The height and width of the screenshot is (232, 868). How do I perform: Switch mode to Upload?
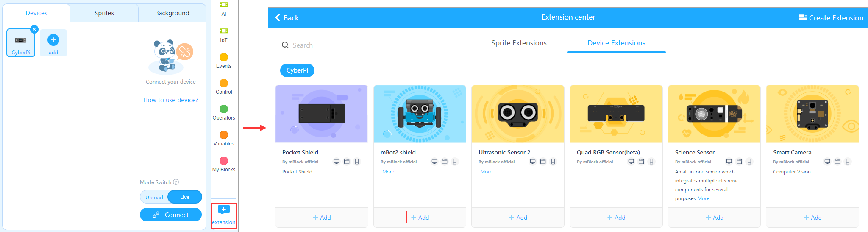coord(154,197)
